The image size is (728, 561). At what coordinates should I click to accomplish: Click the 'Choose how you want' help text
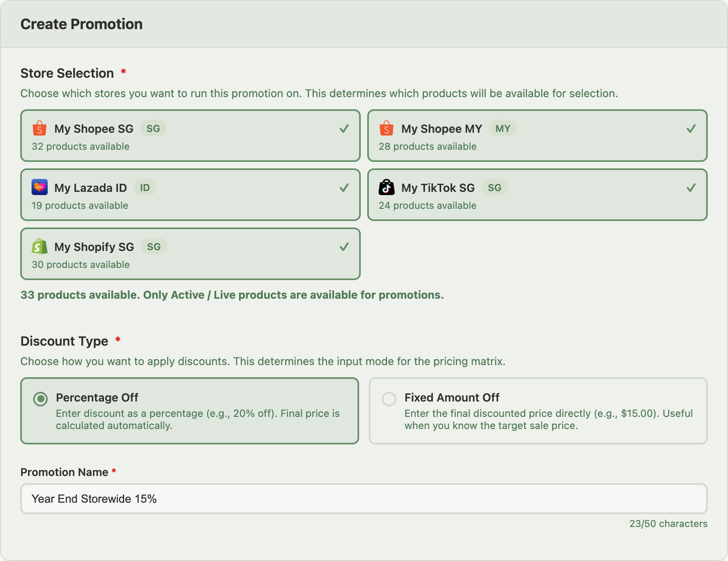(263, 361)
